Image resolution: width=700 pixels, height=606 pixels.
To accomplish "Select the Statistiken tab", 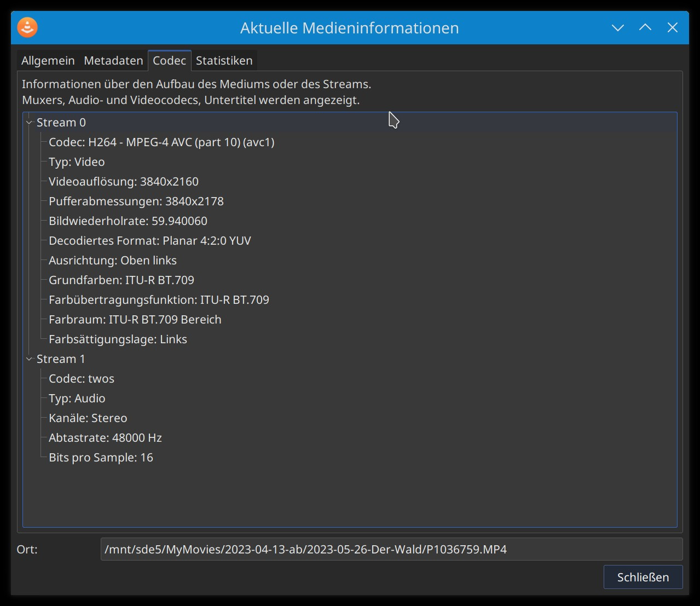I will [x=224, y=61].
